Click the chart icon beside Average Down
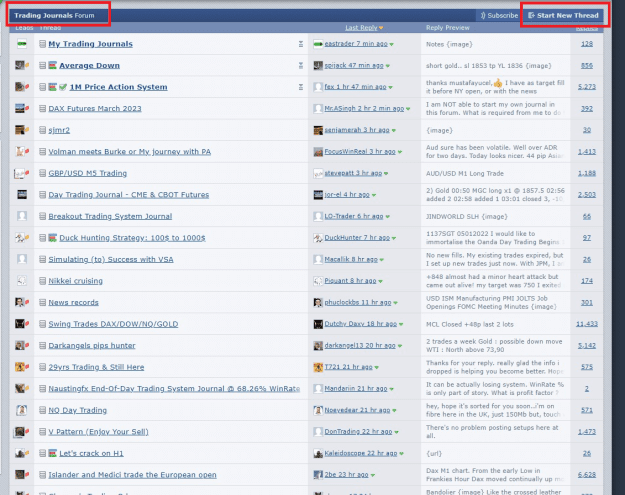This screenshot has height=495, width=625. point(53,65)
